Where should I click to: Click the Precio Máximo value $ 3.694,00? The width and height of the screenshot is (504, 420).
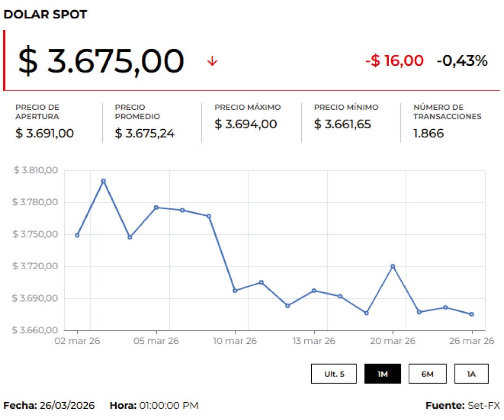pyautogui.click(x=245, y=124)
